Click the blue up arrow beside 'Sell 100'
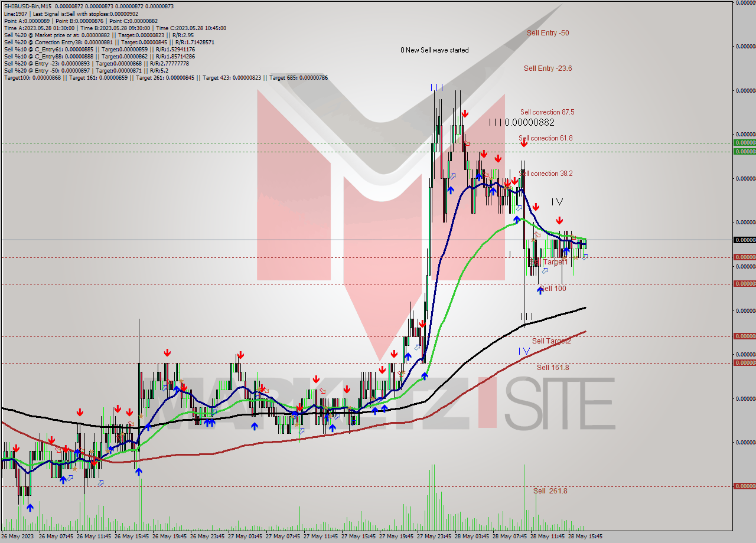The image size is (756, 543). 540,290
